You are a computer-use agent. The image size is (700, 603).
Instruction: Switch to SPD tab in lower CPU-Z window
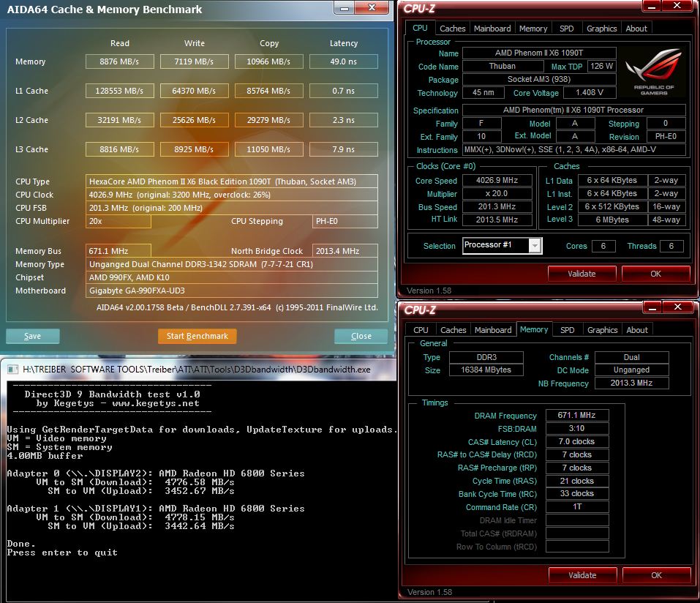(x=567, y=330)
